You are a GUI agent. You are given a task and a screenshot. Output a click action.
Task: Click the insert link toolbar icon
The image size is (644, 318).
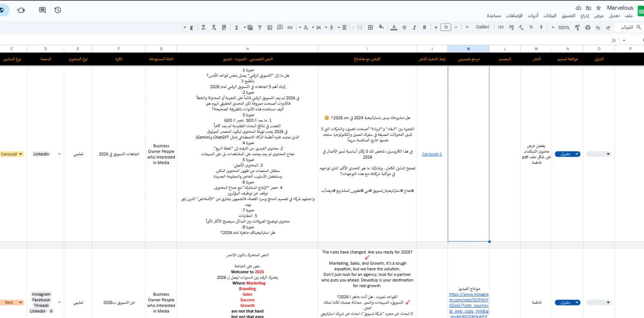pyautogui.click(x=290, y=27)
